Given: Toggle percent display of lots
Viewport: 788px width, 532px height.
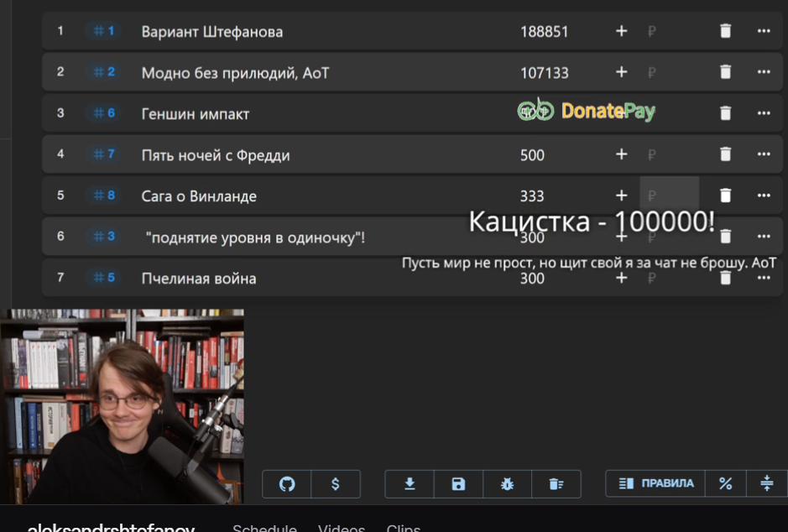Looking at the screenshot, I should tap(725, 484).
